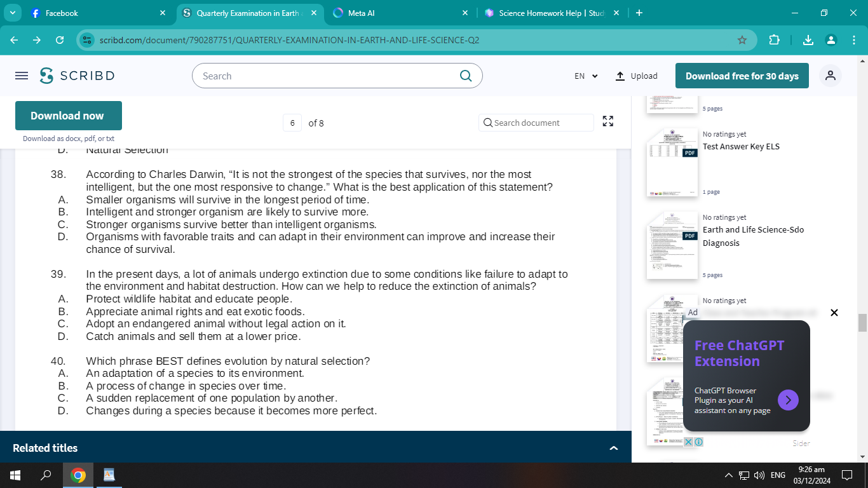868x488 pixels.
Task: Open Windows taskbar search
Action: click(x=46, y=475)
